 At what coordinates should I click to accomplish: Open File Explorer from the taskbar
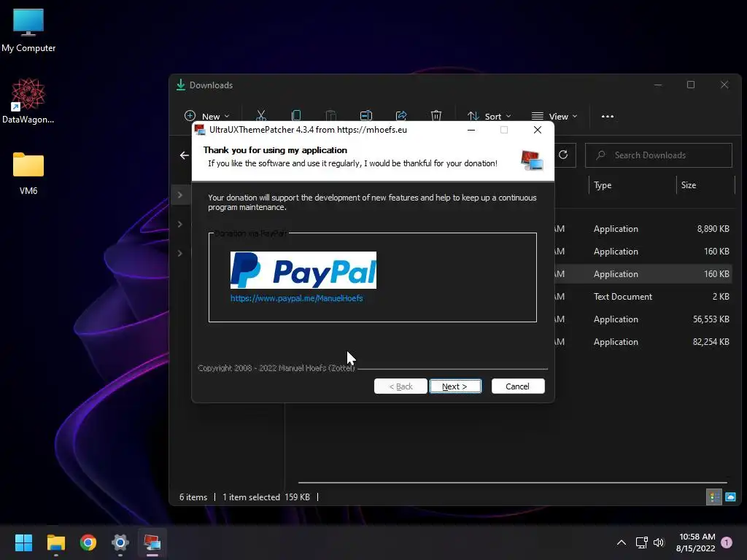click(55, 542)
